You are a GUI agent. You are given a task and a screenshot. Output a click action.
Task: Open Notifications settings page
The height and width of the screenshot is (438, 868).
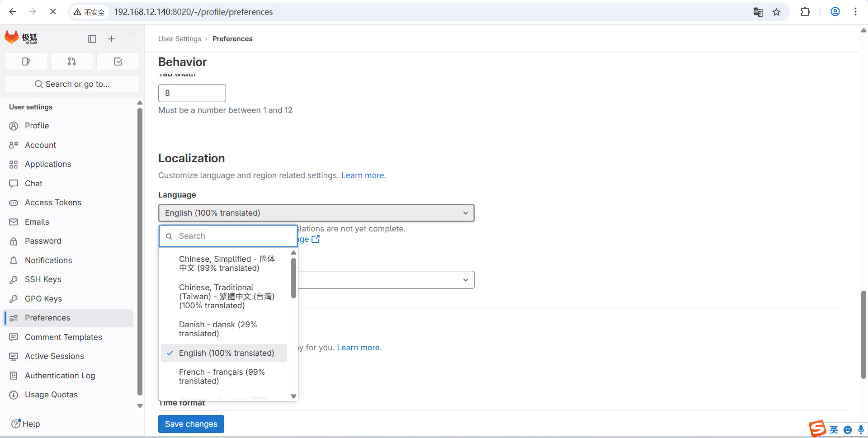coord(48,260)
